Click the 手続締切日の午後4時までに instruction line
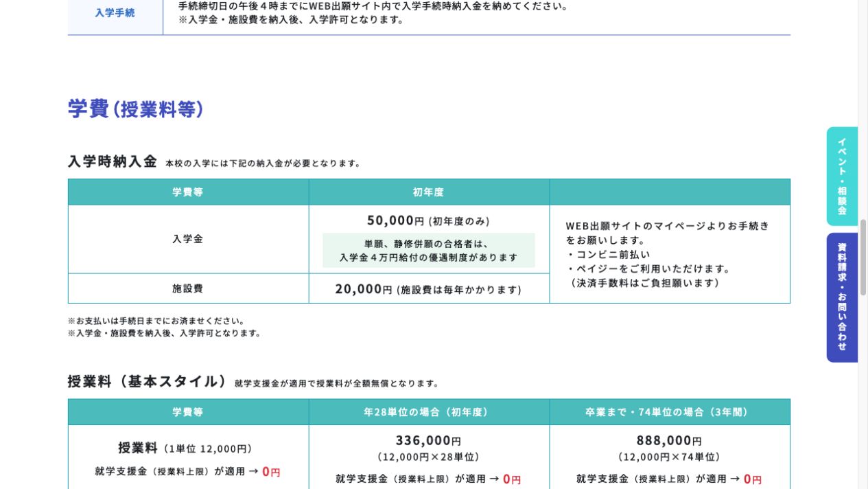Image resolution: width=868 pixels, height=489 pixels. (x=374, y=6)
